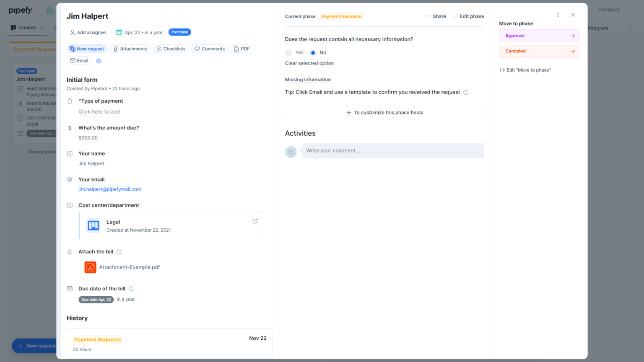This screenshot has width=644, height=362.
Task: Click Clear selected option
Action: (x=309, y=63)
